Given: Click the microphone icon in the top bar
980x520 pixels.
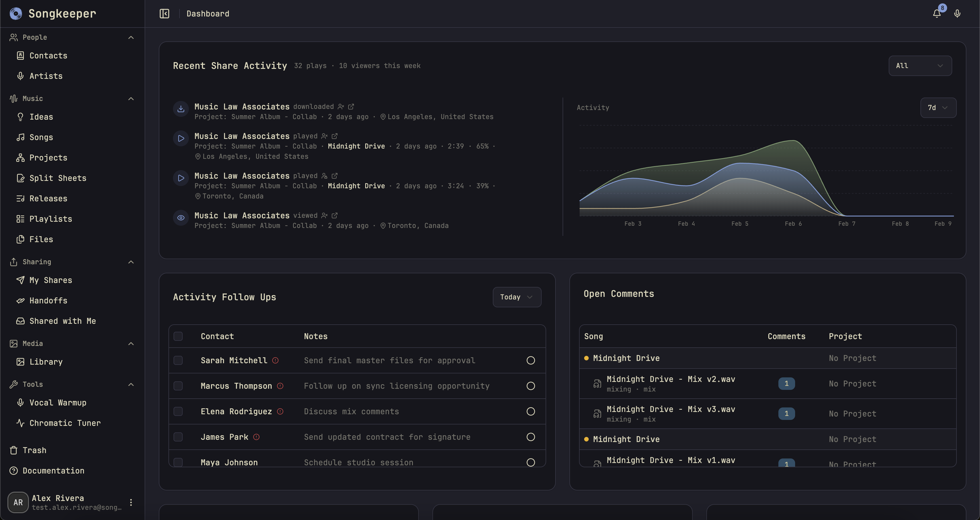Looking at the screenshot, I should tap(957, 13).
